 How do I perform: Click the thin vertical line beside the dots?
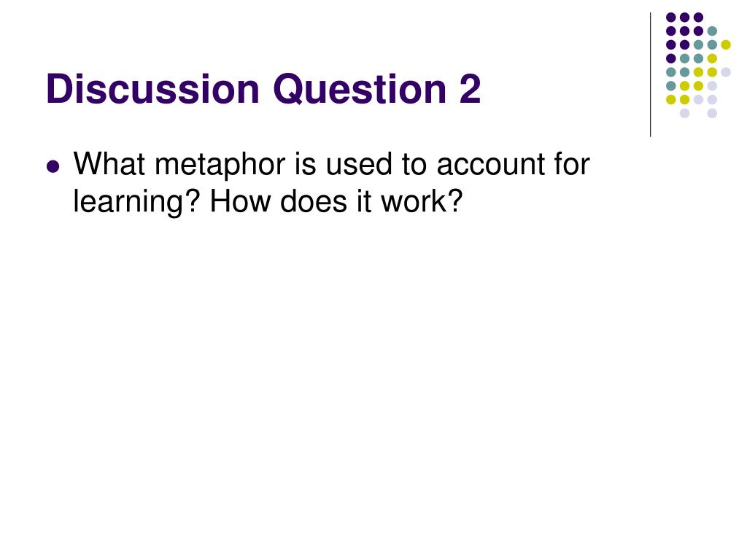click(650, 75)
